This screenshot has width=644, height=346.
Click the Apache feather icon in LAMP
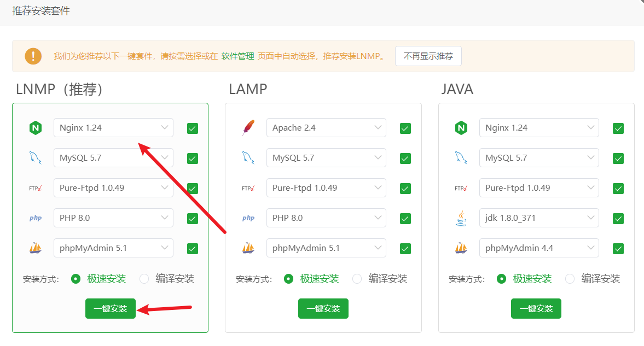248,128
